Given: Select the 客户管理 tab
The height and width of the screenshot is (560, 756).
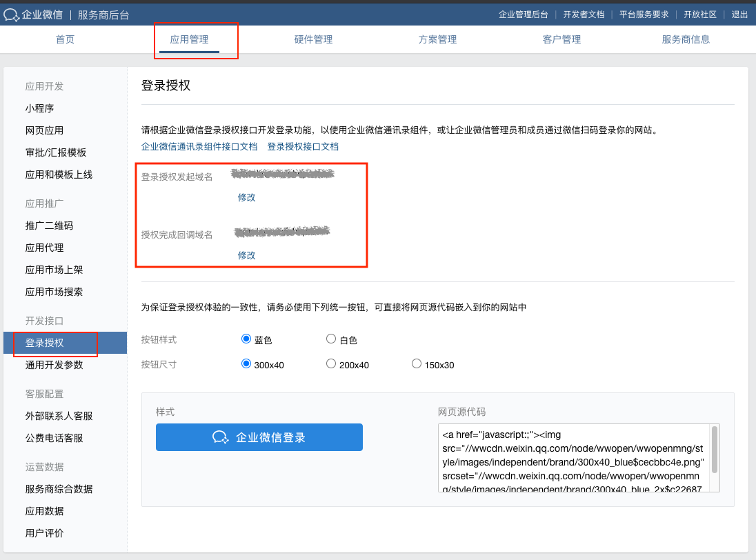Looking at the screenshot, I should coord(561,39).
